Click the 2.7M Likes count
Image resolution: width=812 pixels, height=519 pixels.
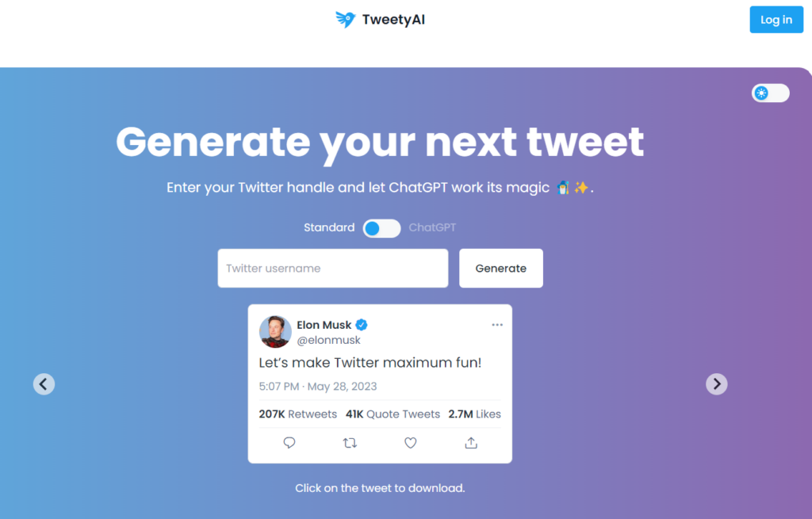point(474,414)
